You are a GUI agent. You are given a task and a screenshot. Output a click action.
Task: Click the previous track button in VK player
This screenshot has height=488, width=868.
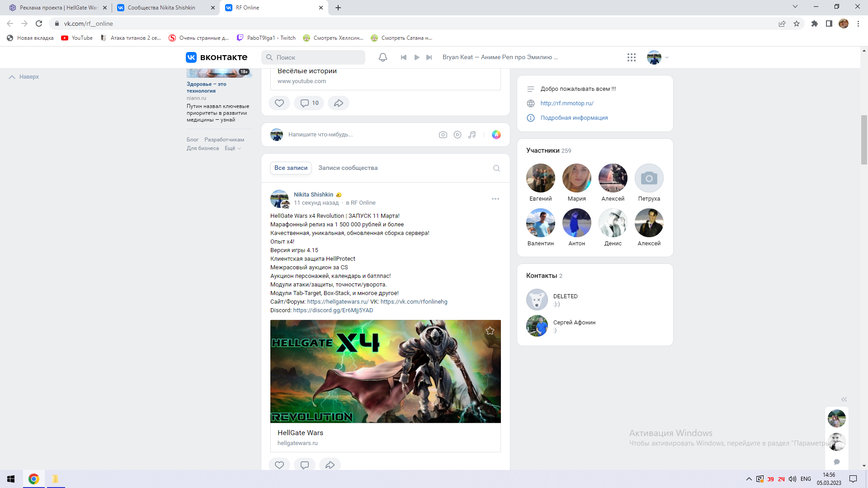404,57
